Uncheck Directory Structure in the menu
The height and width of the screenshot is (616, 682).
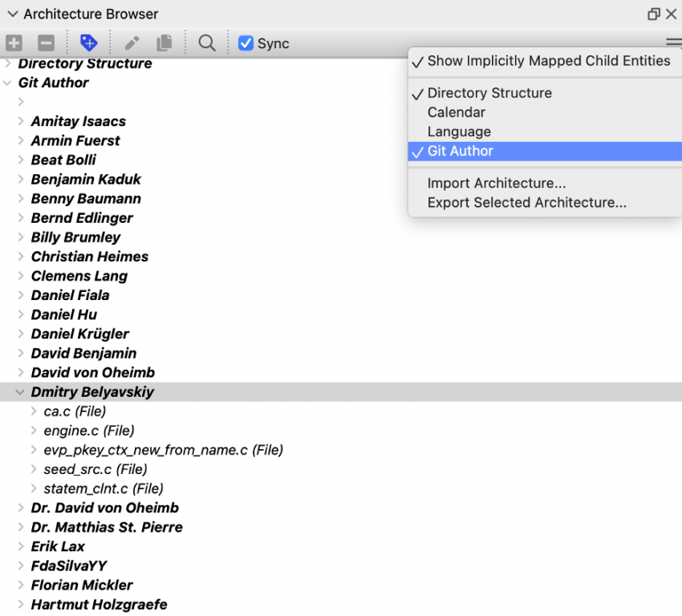click(489, 93)
